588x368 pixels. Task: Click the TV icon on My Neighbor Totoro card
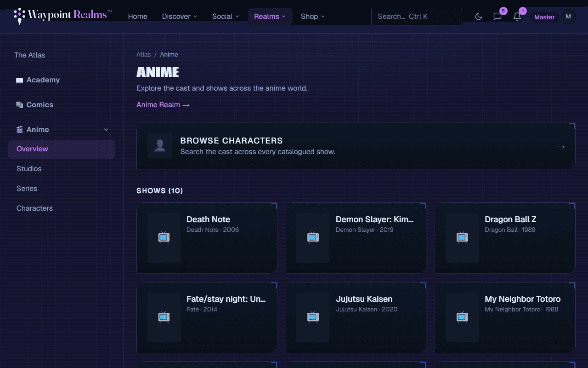click(x=462, y=317)
